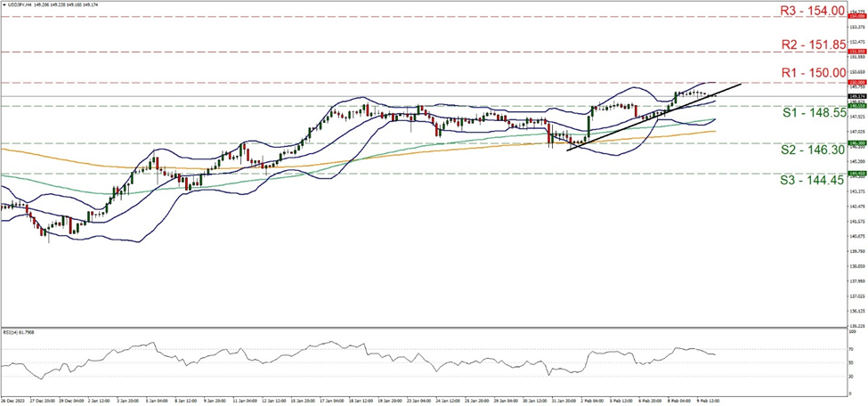Viewport: 868px width, 406px height.
Task: Select the red 150.000 price tag on axis
Action: pos(857,82)
